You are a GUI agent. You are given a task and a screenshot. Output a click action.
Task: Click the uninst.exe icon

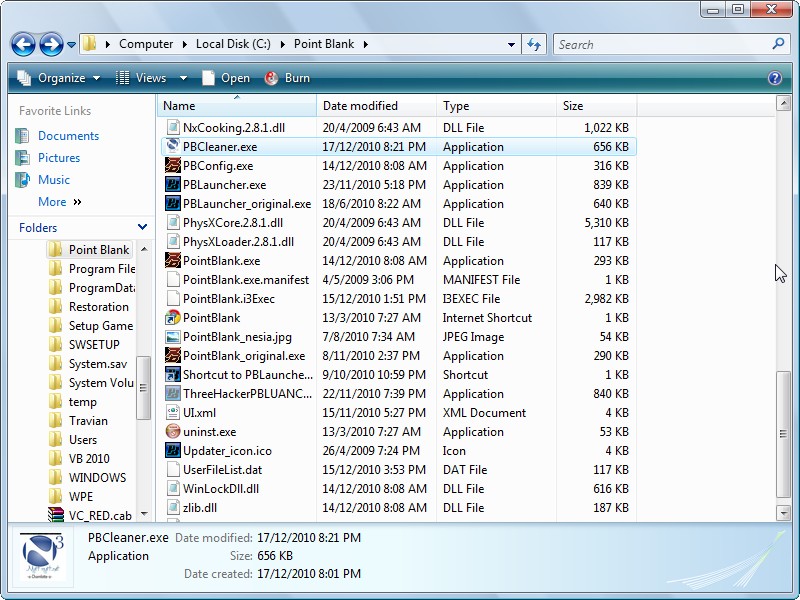173,432
